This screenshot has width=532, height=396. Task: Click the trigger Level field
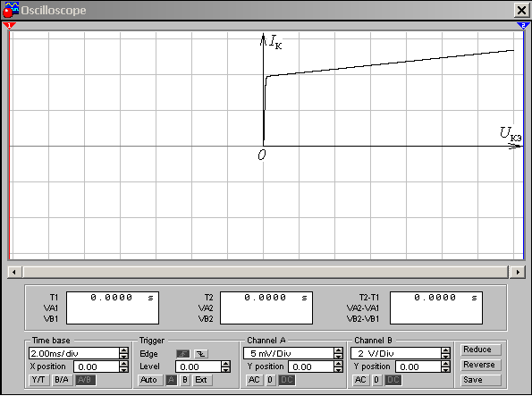click(x=198, y=367)
